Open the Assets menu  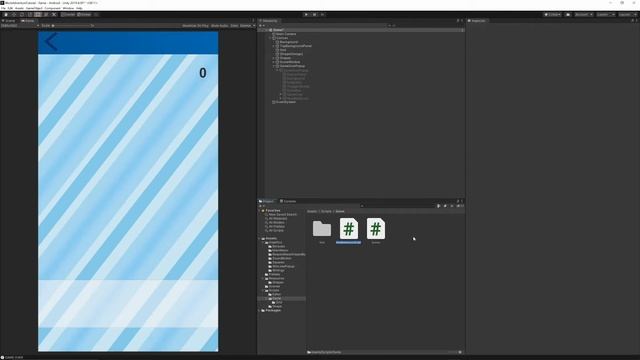pos(19,8)
